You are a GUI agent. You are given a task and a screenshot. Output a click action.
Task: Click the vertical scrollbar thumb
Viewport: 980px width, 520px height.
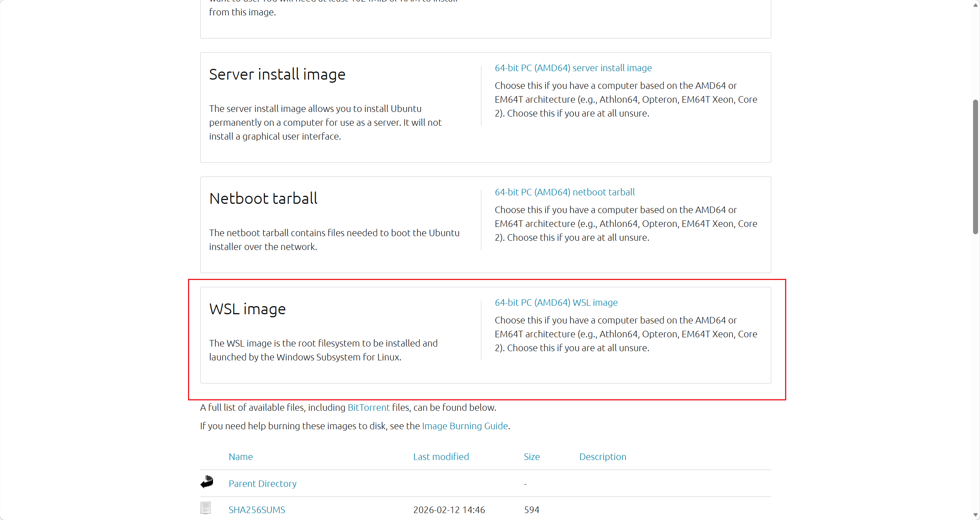[975, 167]
